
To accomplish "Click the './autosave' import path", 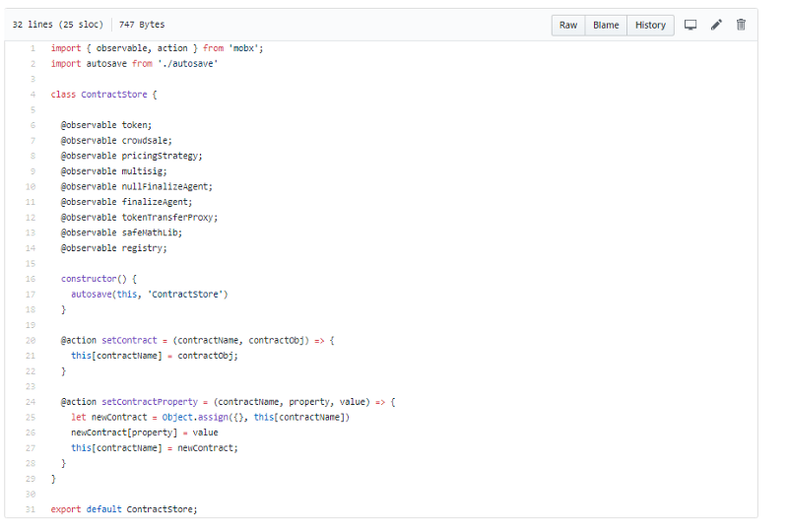I will point(187,64).
